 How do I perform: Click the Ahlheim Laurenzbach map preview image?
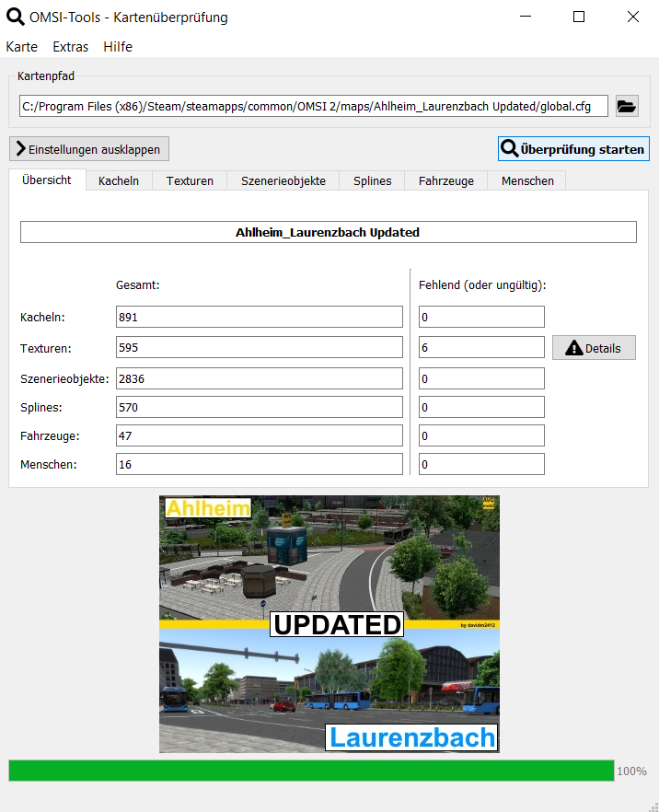click(x=329, y=623)
